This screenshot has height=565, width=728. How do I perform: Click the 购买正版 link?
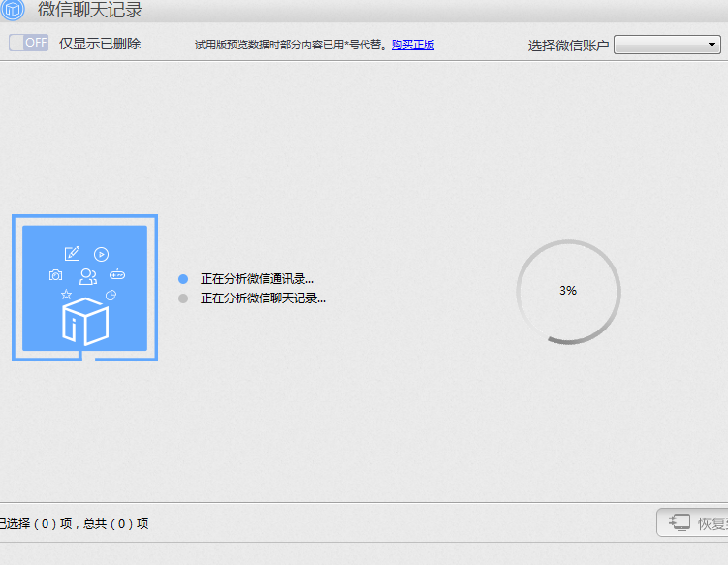pos(413,45)
